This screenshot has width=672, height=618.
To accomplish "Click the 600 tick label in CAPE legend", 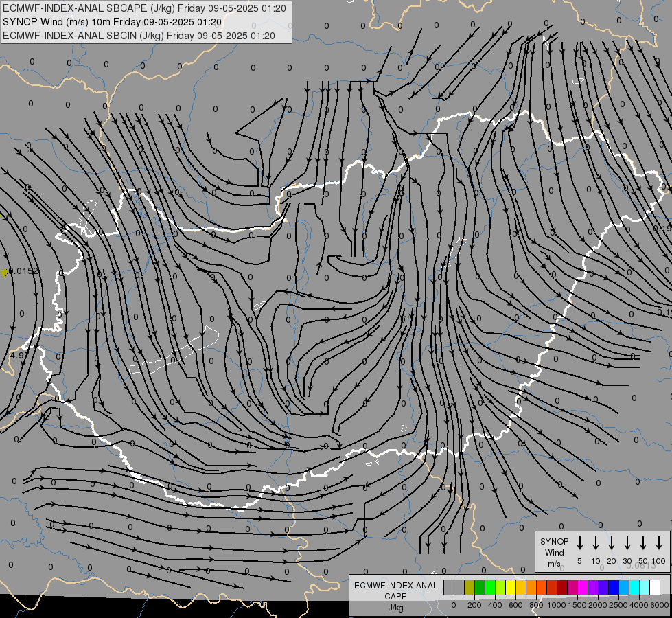I will tap(515, 605).
